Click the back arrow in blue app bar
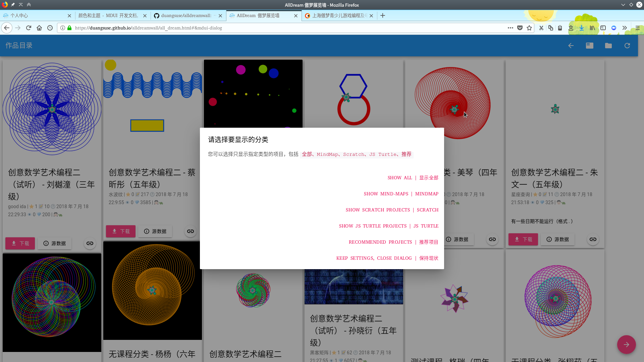This screenshot has height=362, width=644. coord(571,46)
